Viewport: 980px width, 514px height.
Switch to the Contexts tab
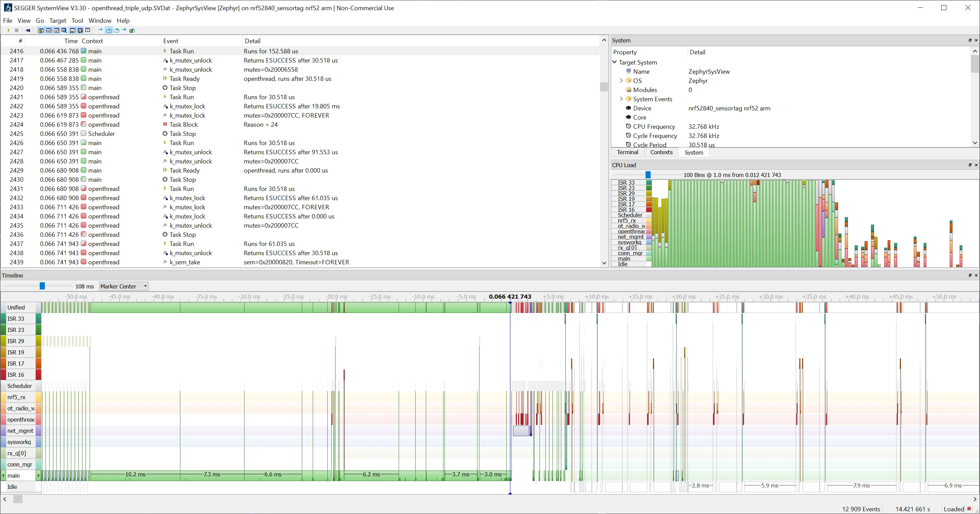click(x=661, y=152)
